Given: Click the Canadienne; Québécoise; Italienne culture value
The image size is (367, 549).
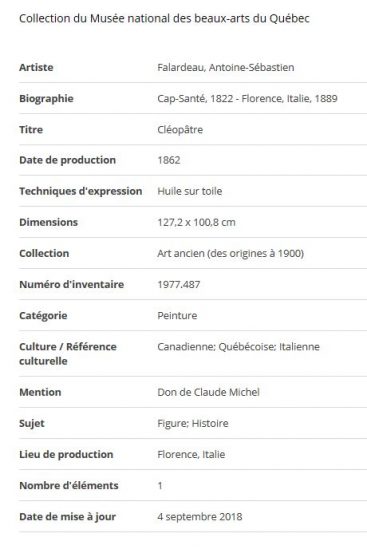Looking at the screenshot, I should tap(238, 347).
